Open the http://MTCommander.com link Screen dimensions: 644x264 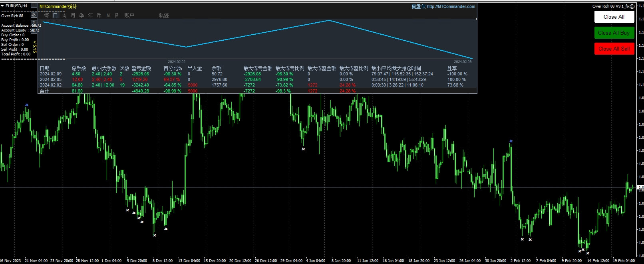coord(451,6)
